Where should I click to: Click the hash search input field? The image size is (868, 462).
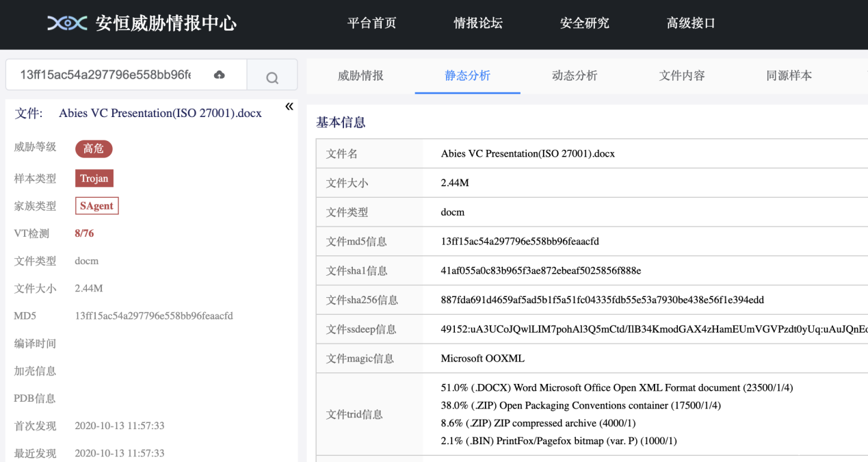(106, 75)
